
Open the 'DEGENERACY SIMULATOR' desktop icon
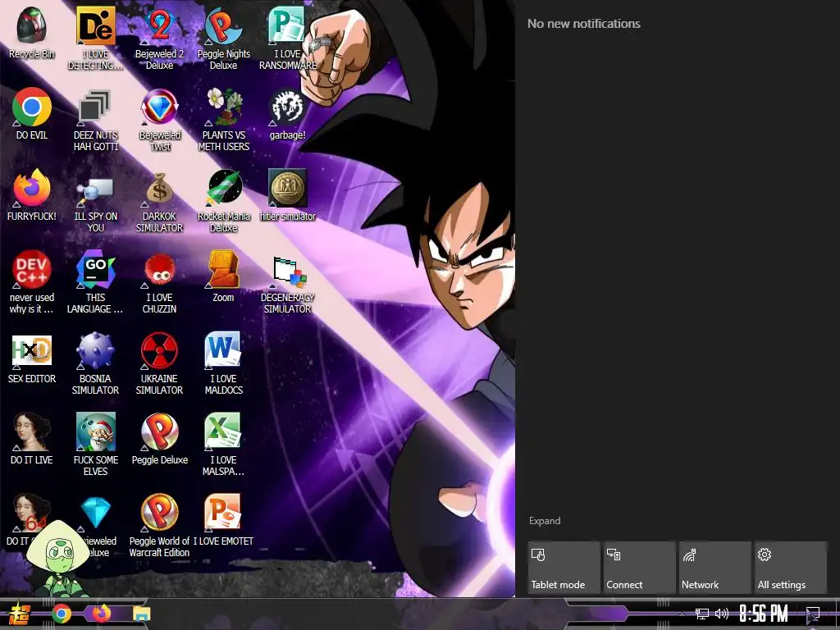[288, 282]
